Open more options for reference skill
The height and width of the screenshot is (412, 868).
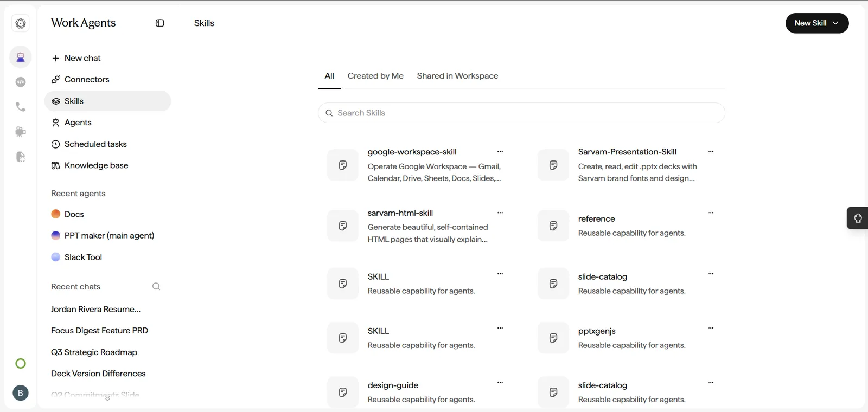[x=711, y=213]
